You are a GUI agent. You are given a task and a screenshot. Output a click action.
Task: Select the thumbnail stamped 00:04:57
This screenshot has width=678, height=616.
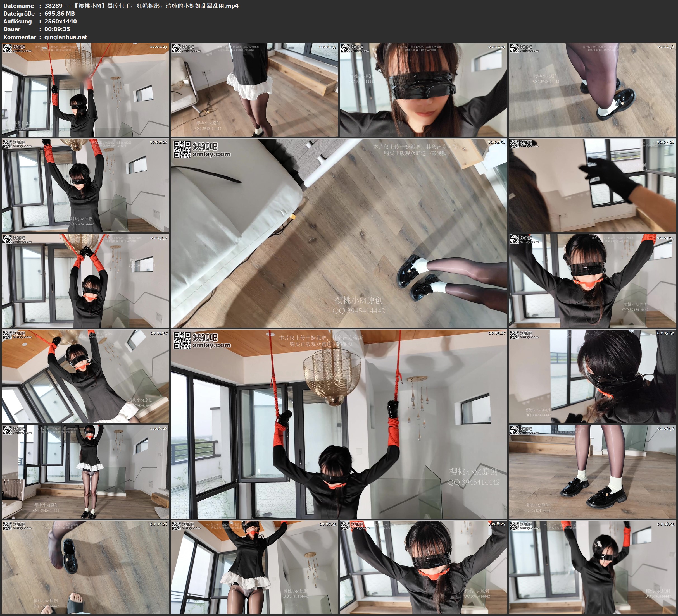[85, 376]
